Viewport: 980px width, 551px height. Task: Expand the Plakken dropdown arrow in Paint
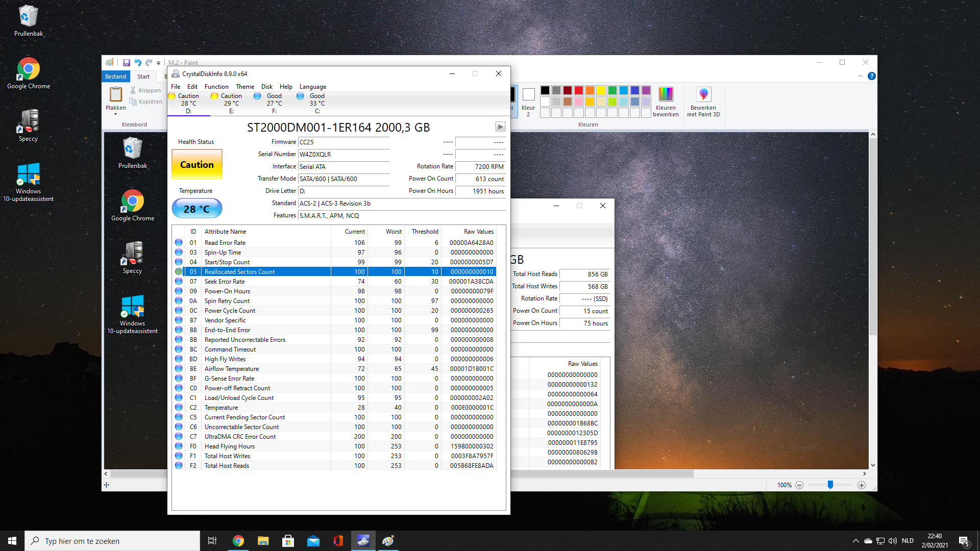[x=115, y=114]
